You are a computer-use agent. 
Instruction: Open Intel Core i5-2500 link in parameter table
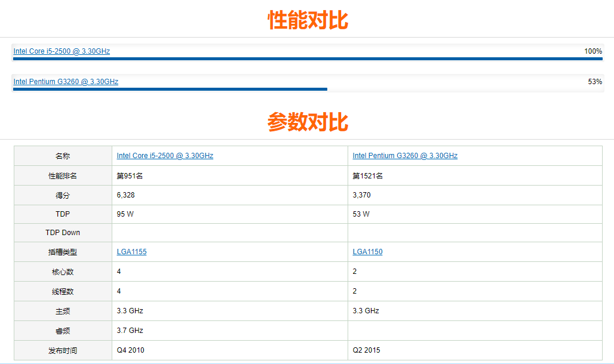(x=165, y=156)
